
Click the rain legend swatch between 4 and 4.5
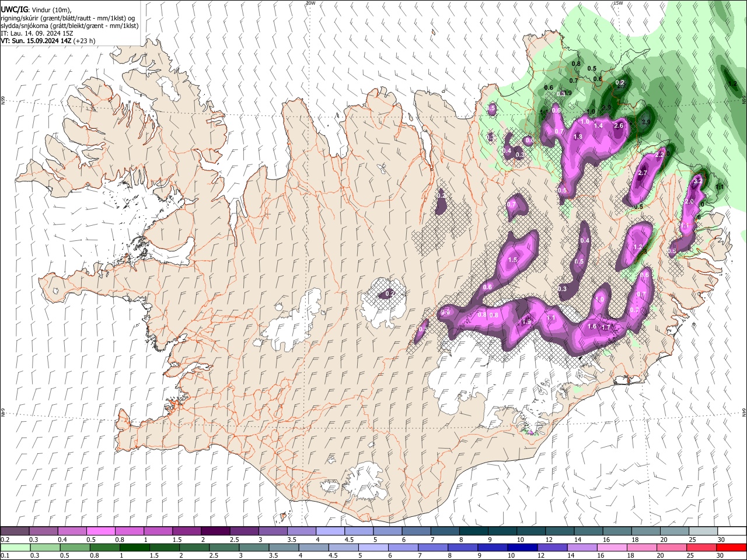pyautogui.click(x=313, y=548)
